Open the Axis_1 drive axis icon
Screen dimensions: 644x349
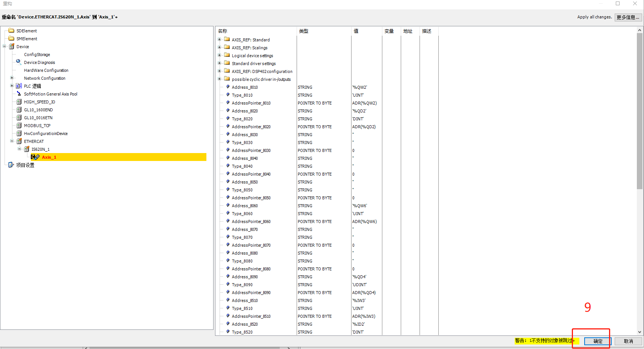click(x=36, y=157)
